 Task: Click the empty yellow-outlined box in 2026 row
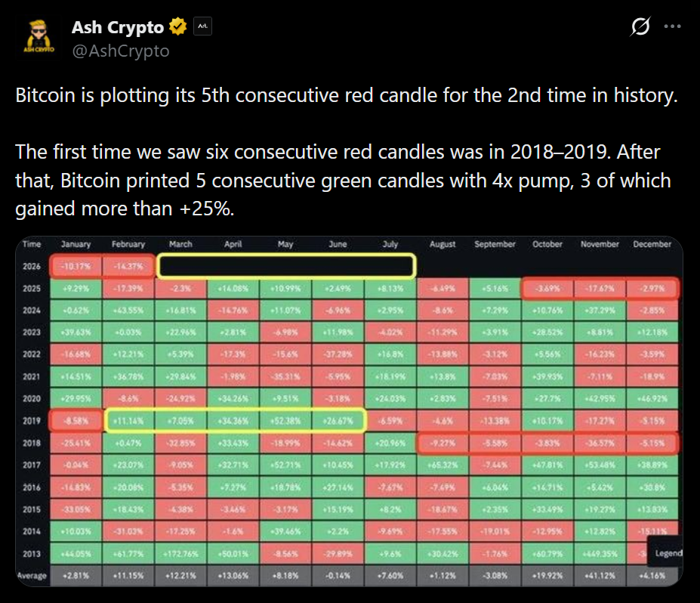[x=286, y=266]
